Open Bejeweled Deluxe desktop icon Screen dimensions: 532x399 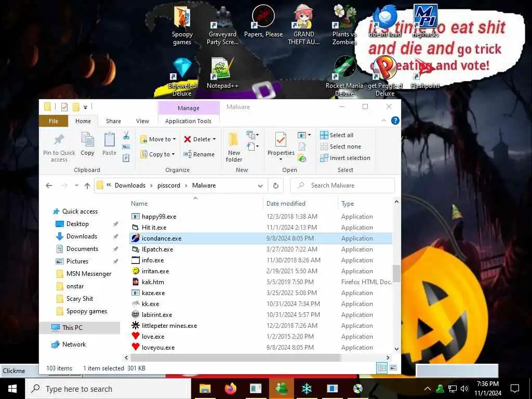coord(182,77)
